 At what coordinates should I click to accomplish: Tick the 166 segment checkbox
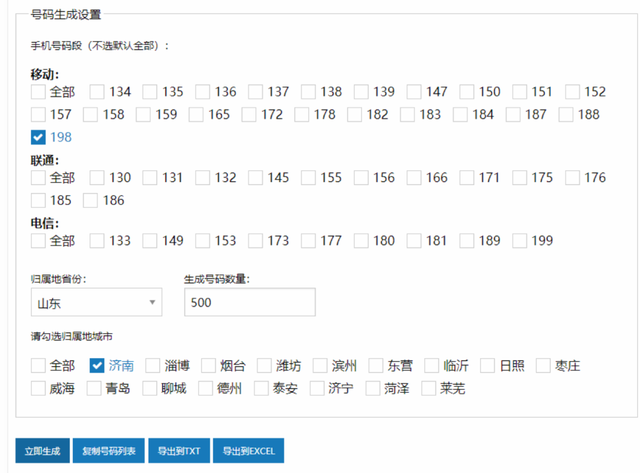(x=413, y=178)
